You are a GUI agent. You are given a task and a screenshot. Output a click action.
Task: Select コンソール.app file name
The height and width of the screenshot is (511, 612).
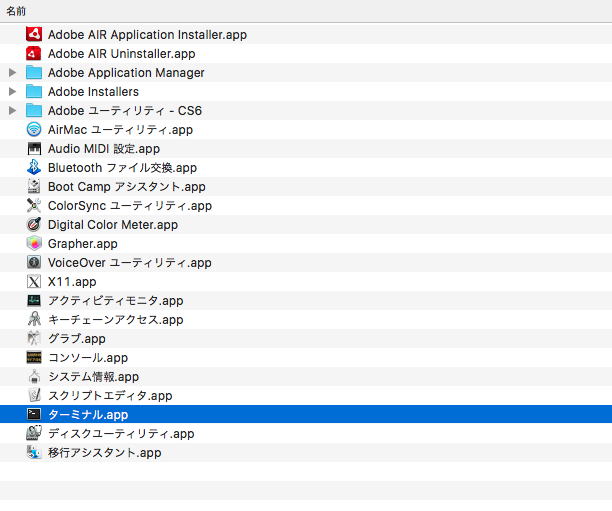click(88, 358)
